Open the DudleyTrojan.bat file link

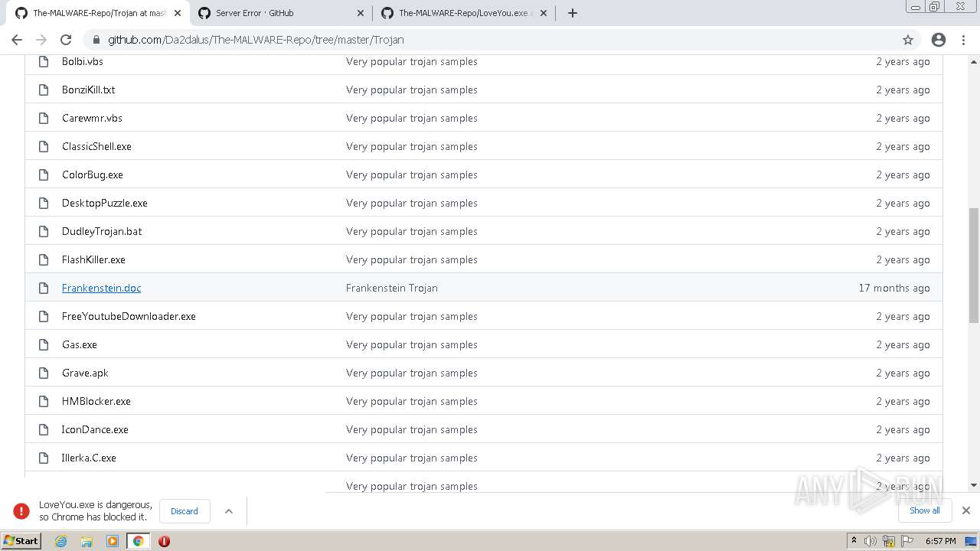[x=102, y=231]
